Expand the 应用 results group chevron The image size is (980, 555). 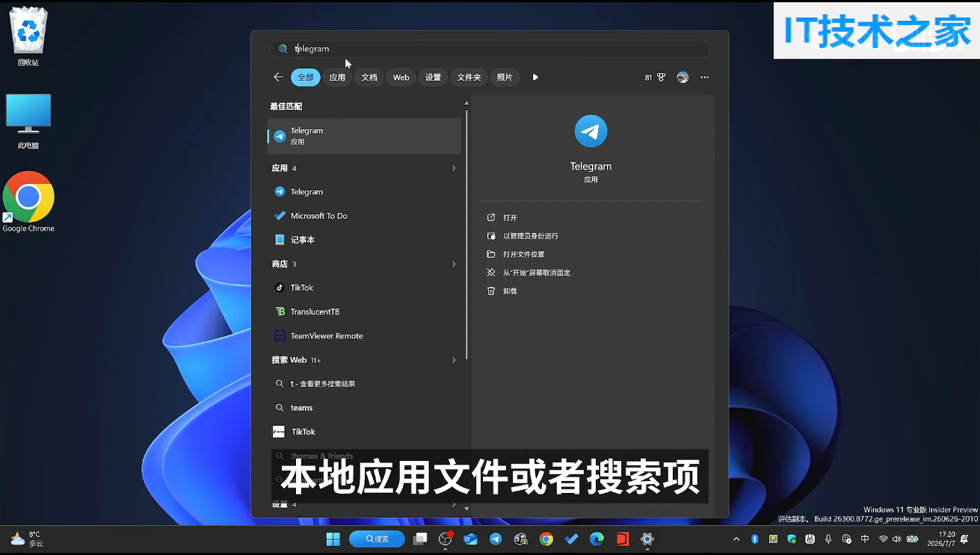[x=454, y=168]
